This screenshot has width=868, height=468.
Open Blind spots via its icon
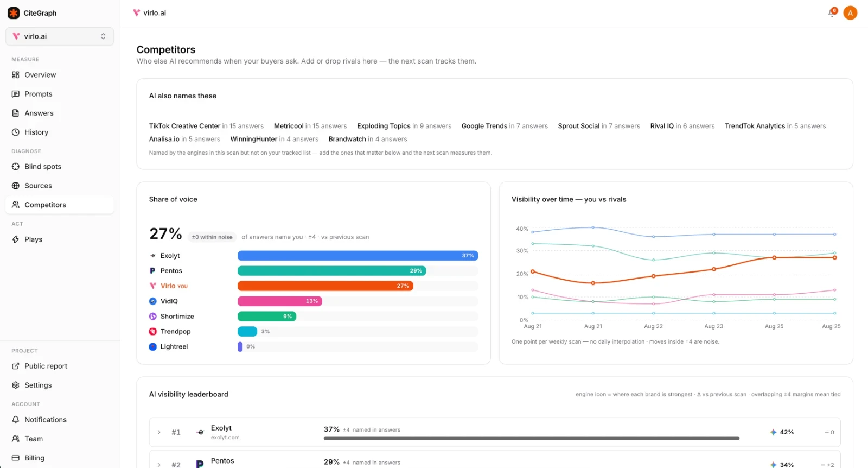tap(16, 167)
